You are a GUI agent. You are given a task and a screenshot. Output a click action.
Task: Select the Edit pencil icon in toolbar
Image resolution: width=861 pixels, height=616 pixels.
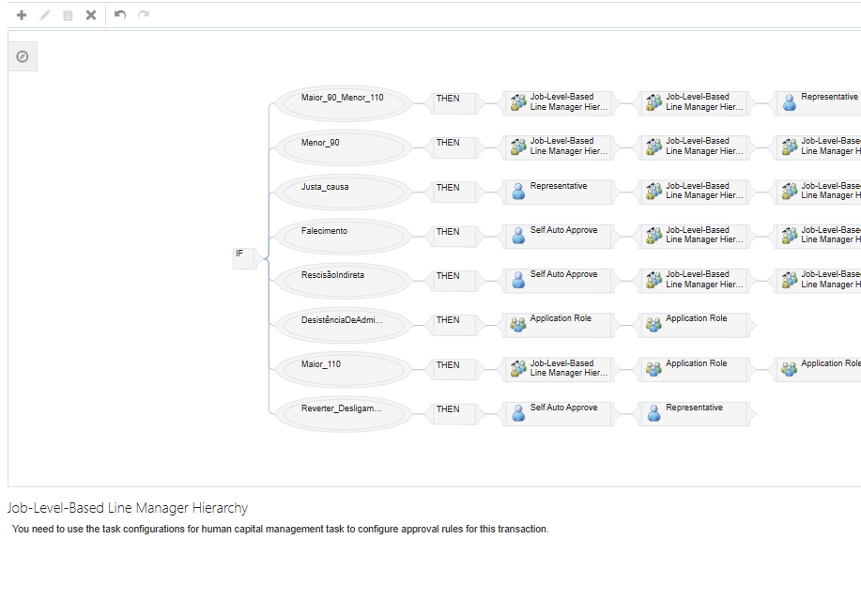point(43,15)
